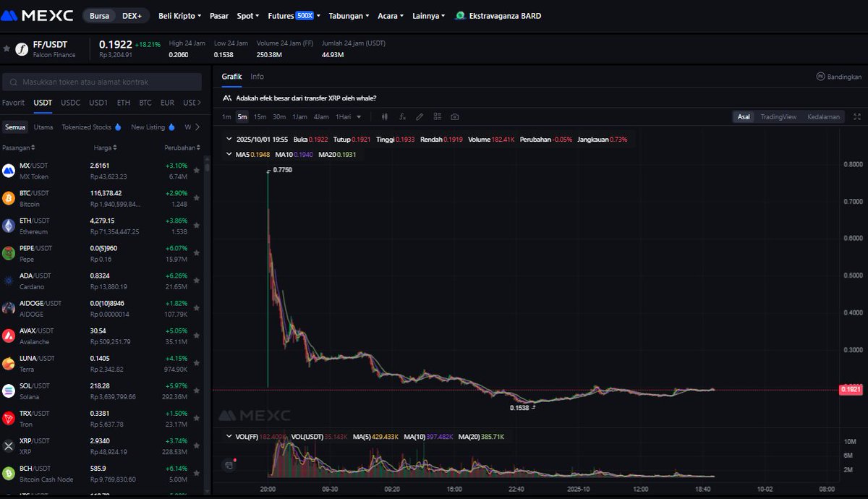The height and width of the screenshot is (499, 868).
Task: Expand the Spot dropdown menu
Action: pyautogui.click(x=249, y=15)
